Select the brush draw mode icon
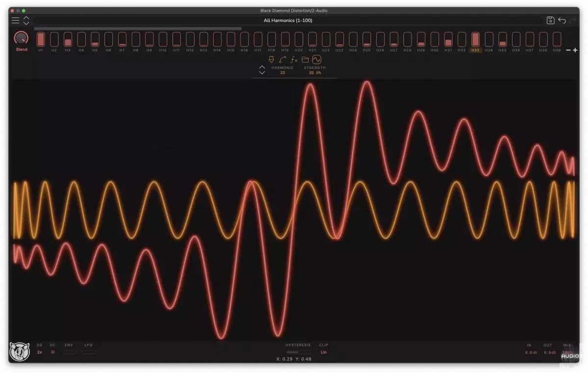 [271, 60]
